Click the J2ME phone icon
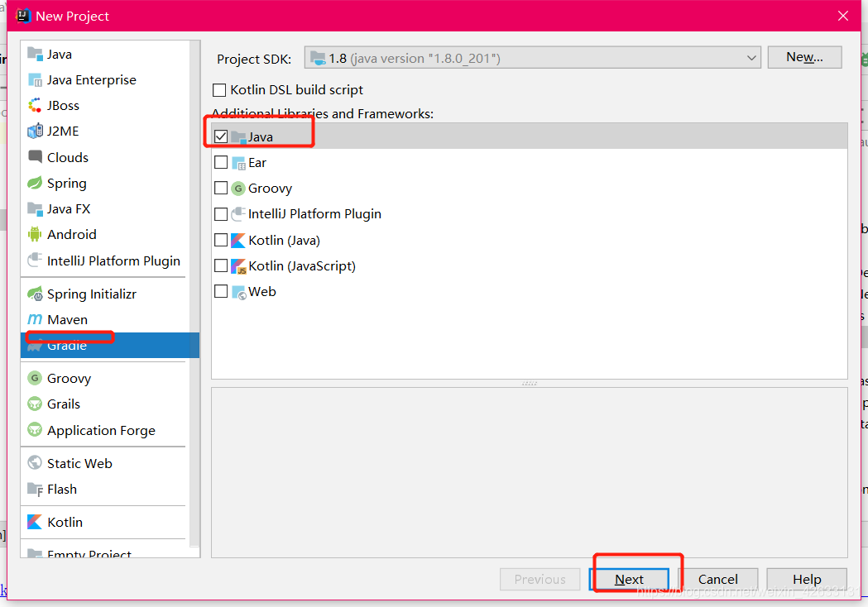Viewport: 868px width, 607px height. (35, 131)
